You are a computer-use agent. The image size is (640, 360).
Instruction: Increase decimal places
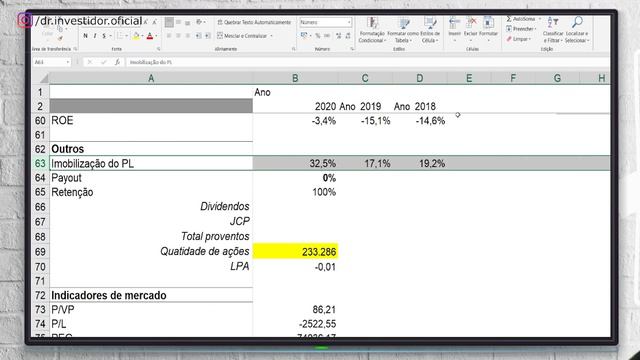338,36
